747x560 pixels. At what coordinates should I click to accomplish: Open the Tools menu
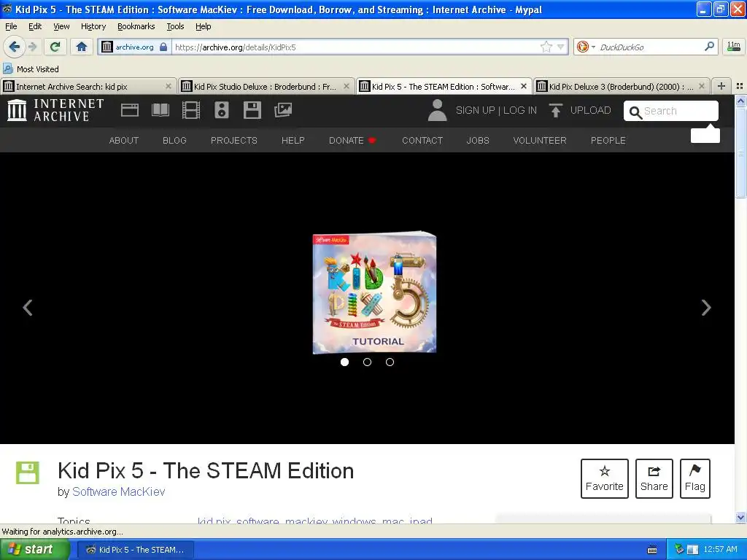coord(175,26)
